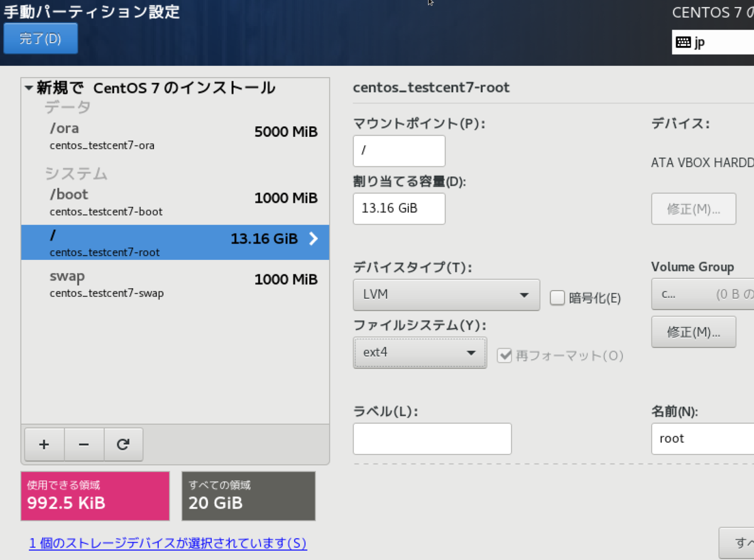Click the plus icon to add mount point
This screenshot has height=560, width=754.
pyautogui.click(x=44, y=444)
